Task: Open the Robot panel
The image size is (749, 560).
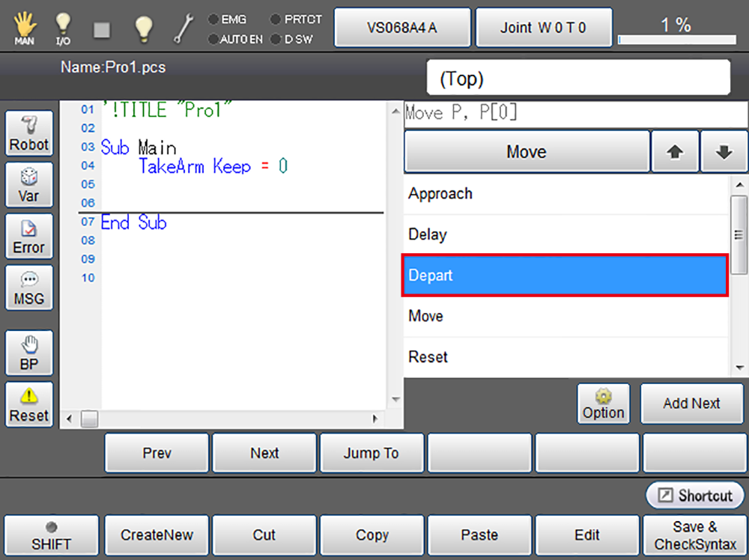Action: [x=29, y=134]
